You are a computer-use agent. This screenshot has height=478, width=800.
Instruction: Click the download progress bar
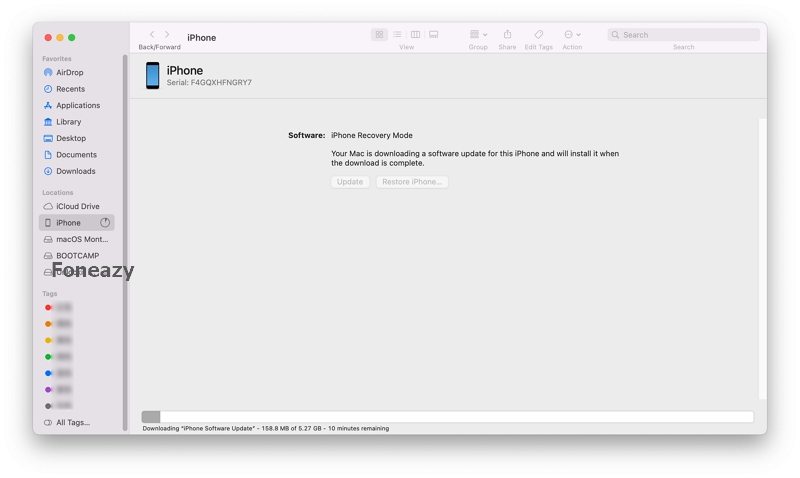point(447,417)
